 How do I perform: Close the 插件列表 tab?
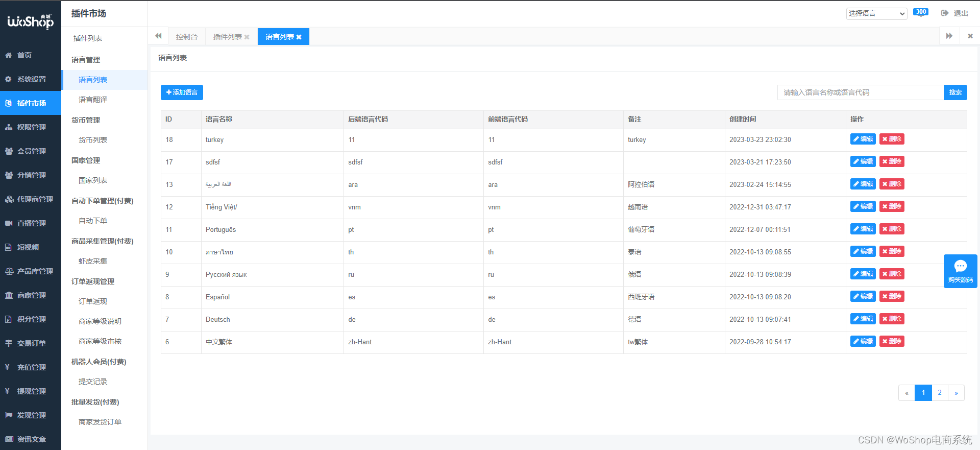point(247,37)
